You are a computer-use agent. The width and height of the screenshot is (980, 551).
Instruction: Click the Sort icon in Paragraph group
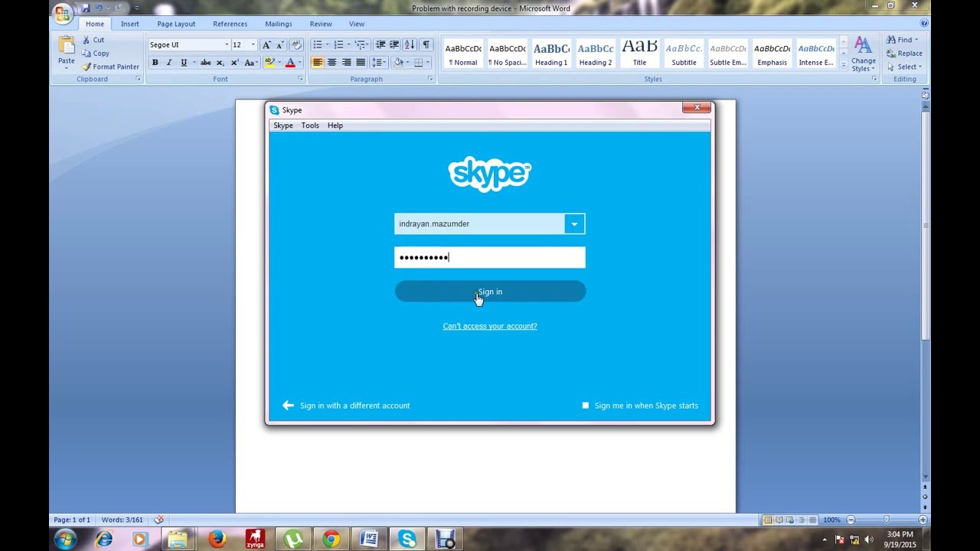pyautogui.click(x=410, y=45)
